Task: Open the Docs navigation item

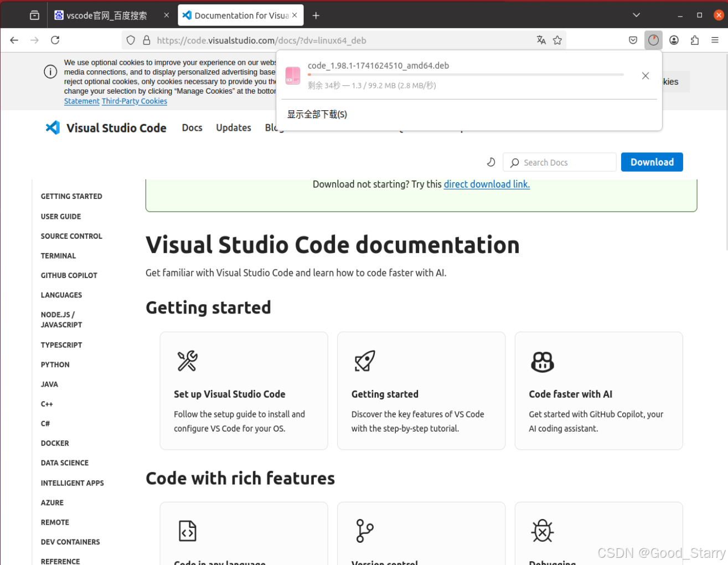Action: tap(192, 127)
